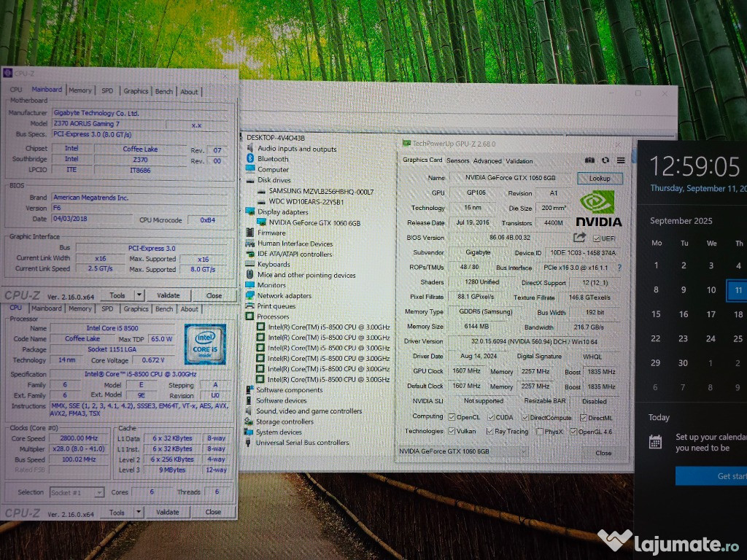Click the GPU-Z screenshot camera icon
This screenshot has width=747, height=560.
pyautogui.click(x=589, y=160)
